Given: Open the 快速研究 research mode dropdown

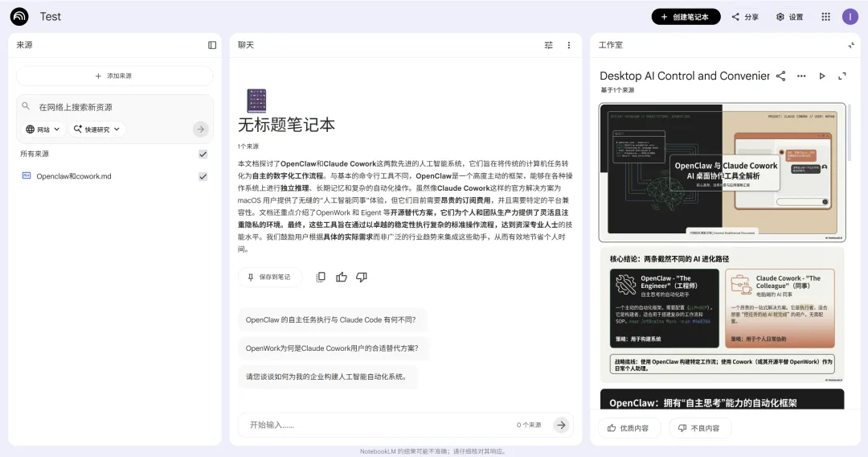Looking at the screenshot, I should pyautogui.click(x=97, y=129).
